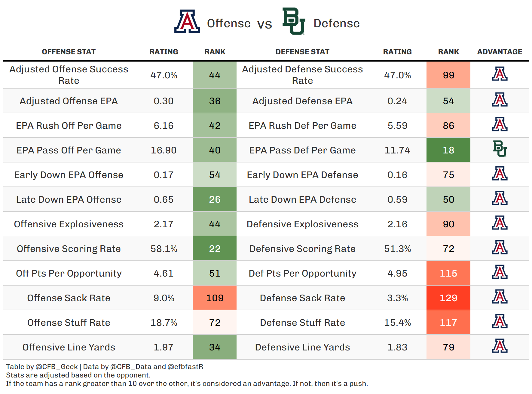Click Arizona advantage logo in Sack Rate row
532x394 pixels.
tap(500, 297)
